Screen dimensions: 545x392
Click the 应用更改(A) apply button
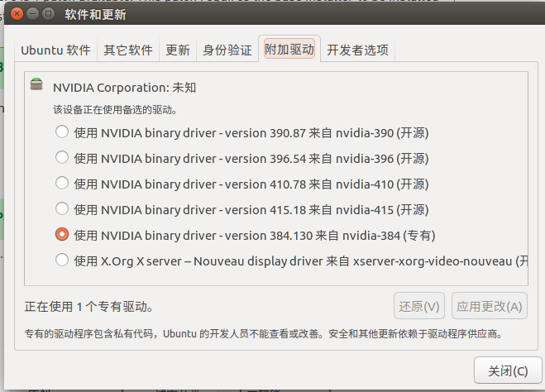(x=490, y=306)
